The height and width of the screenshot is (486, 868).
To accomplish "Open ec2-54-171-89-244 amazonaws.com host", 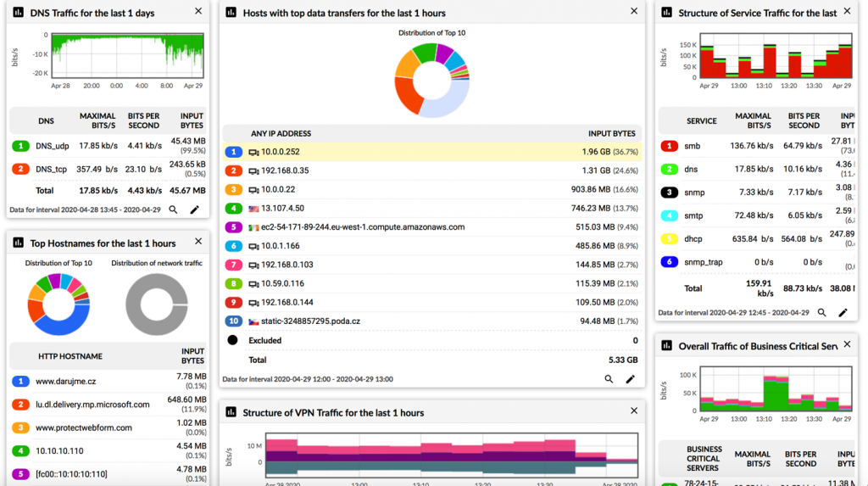I will click(x=363, y=227).
